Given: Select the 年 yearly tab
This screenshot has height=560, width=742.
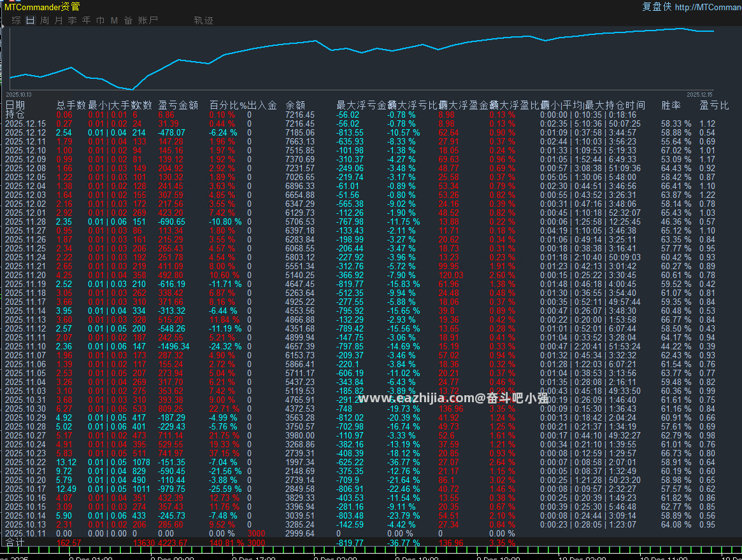Looking at the screenshot, I should [86, 20].
